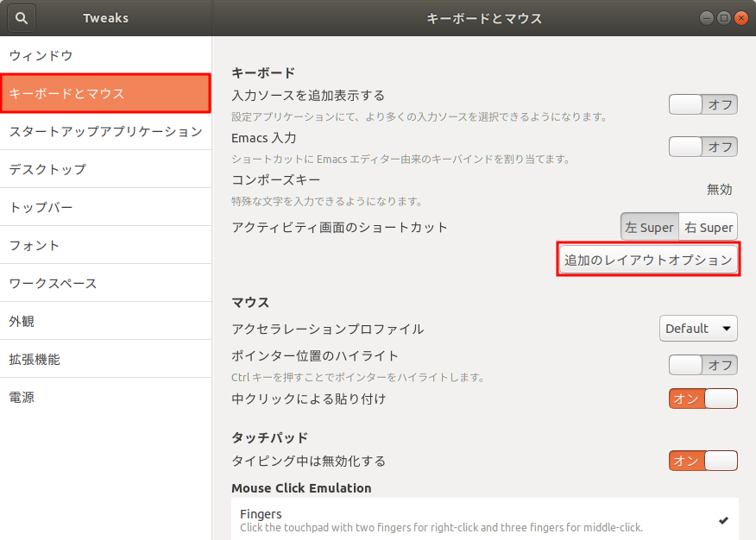Select 左 Super shortcut button
The width and height of the screenshot is (756, 540).
click(x=649, y=228)
